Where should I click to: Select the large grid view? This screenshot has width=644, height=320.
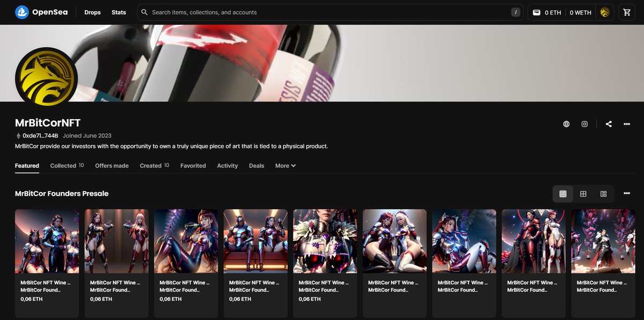tap(583, 194)
